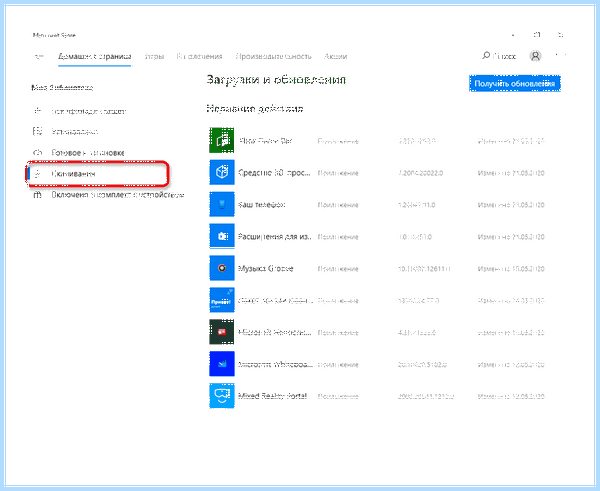Open the three-dot more menu
The image size is (600, 491).
[560, 56]
